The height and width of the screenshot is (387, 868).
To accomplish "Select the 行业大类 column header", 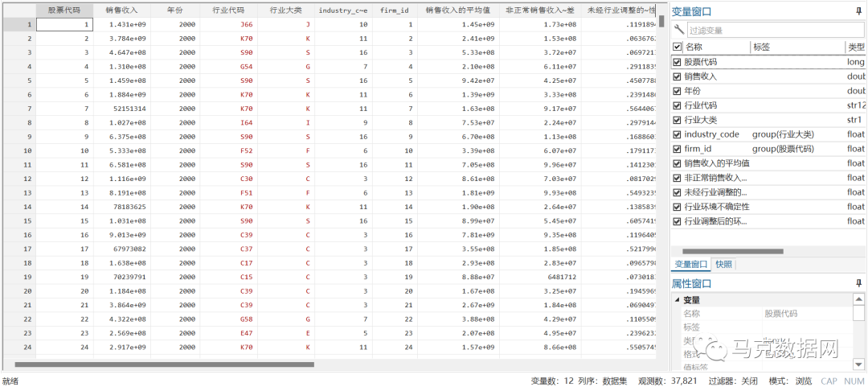I will coord(285,10).
